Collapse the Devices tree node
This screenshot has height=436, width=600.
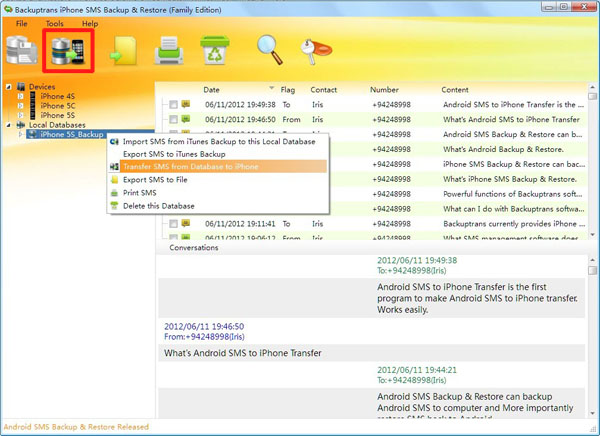pyautogui.click(x=8, y=87)
